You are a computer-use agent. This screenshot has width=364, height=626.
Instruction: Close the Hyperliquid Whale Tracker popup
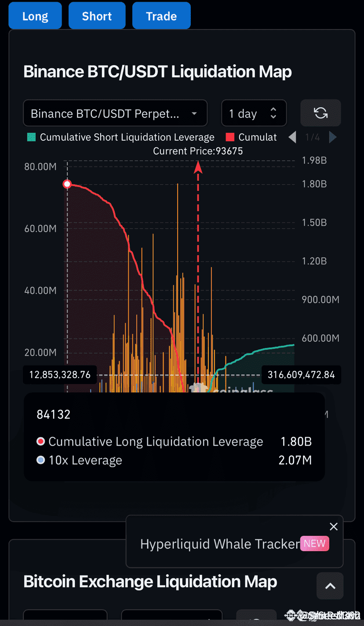[x=334, y=527]
